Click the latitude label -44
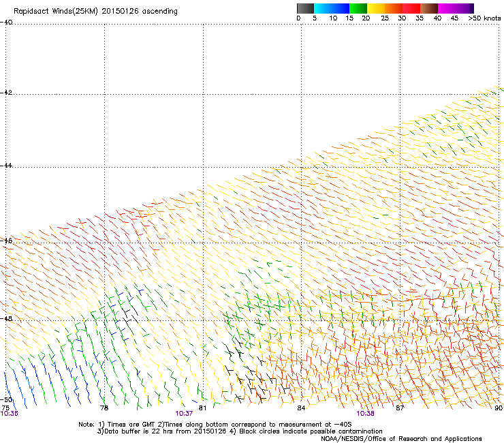The height and width of the screenshot is (443, 504). tap(6, 165)
